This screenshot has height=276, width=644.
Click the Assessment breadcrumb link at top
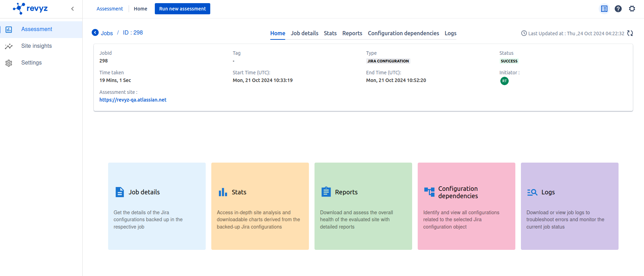pos(110,9)
